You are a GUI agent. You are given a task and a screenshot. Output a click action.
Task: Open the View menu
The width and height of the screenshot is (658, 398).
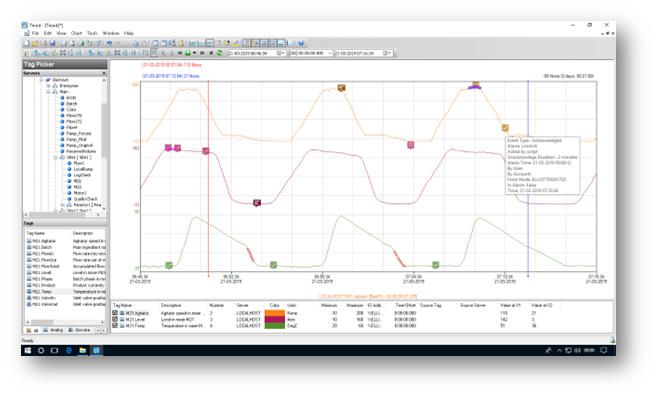click(x=62, y=33)
